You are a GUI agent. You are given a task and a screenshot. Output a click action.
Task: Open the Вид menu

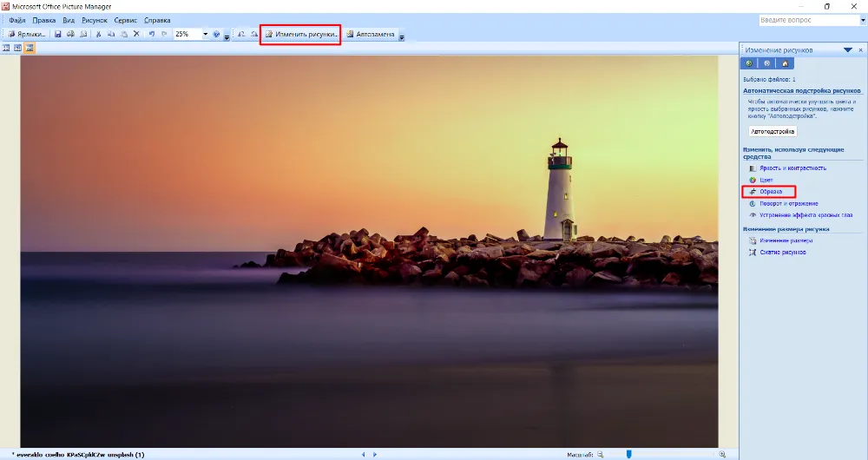[x=69, y=20]
